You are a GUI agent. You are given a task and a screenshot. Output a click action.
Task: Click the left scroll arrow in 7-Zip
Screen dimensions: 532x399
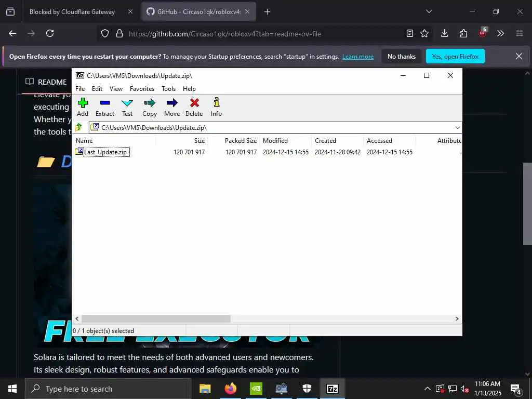click(x=77, y=318)
